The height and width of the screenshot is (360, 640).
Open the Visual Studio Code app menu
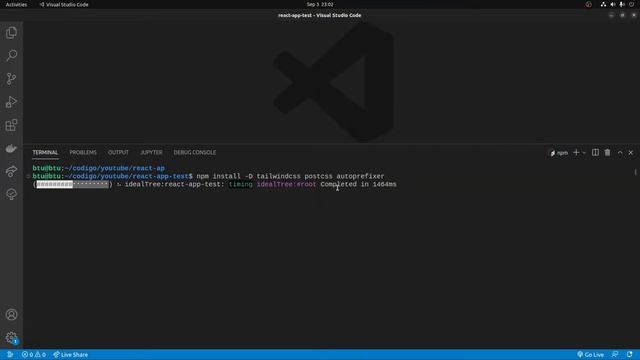pos(64,4)
